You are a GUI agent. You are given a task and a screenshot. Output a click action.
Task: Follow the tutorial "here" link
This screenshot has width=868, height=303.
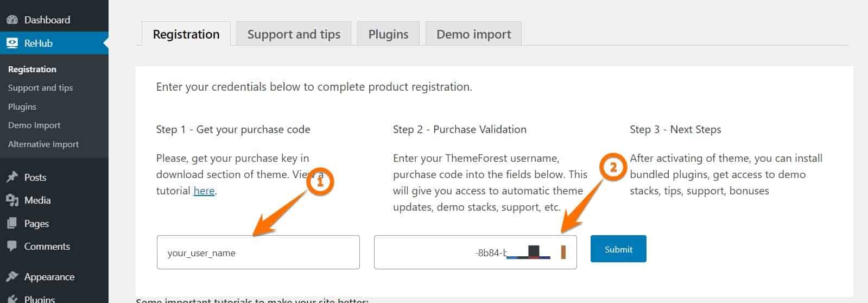[204, 191]
